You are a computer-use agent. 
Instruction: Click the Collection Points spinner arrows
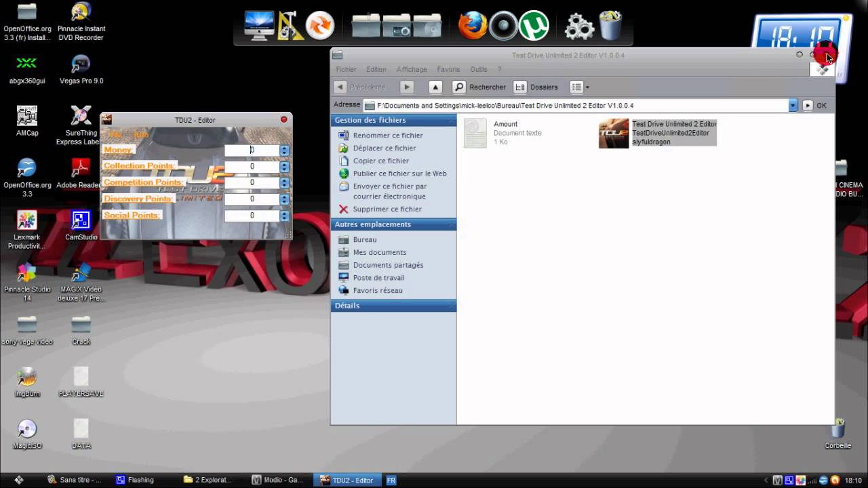(x=284, y=167)
